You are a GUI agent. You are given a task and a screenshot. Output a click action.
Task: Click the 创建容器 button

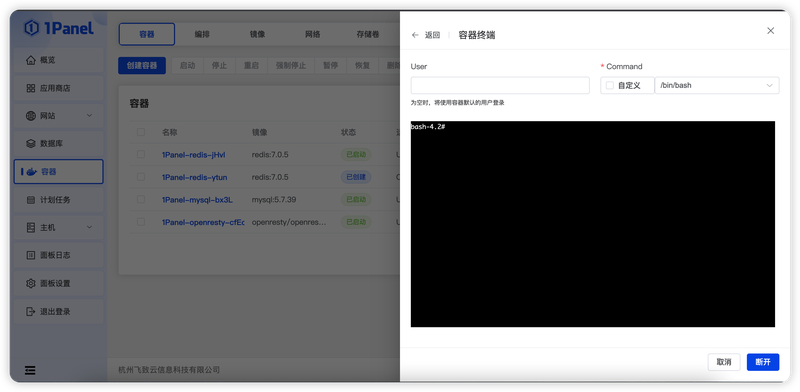pos(142,66)
